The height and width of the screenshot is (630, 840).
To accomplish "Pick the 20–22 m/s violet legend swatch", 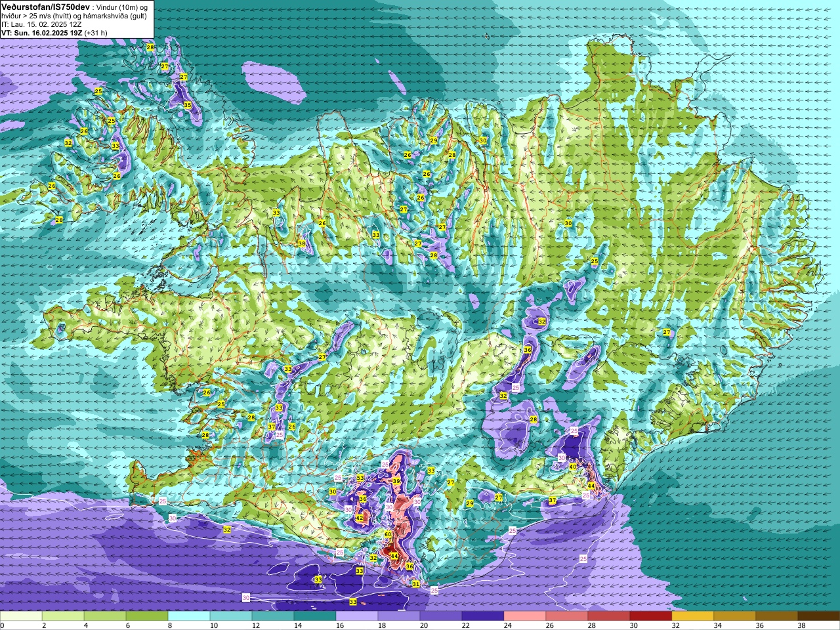I will 441,616.
